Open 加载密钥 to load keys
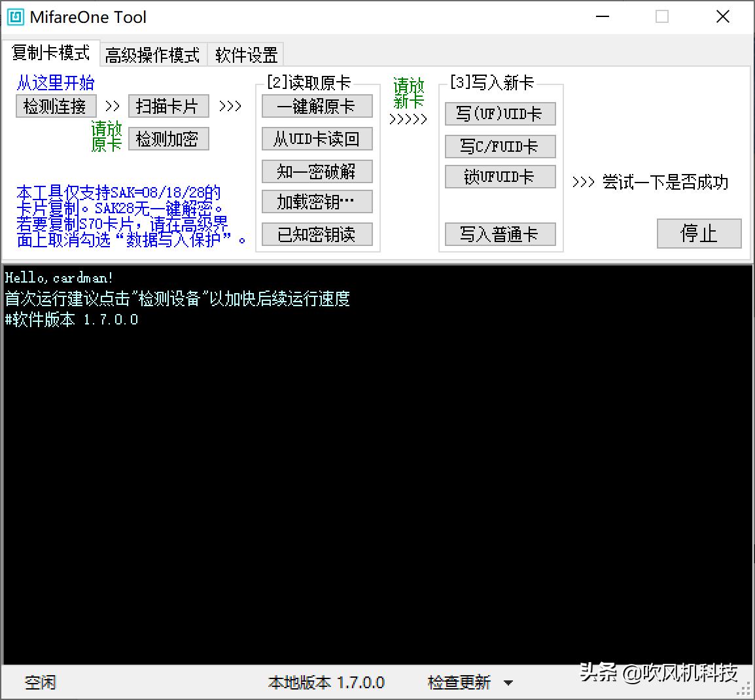 point(317,201)
